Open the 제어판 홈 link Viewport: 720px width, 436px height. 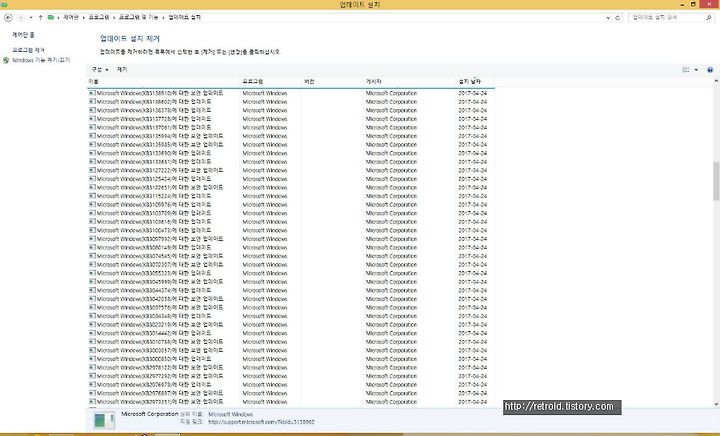click(23, 35)
